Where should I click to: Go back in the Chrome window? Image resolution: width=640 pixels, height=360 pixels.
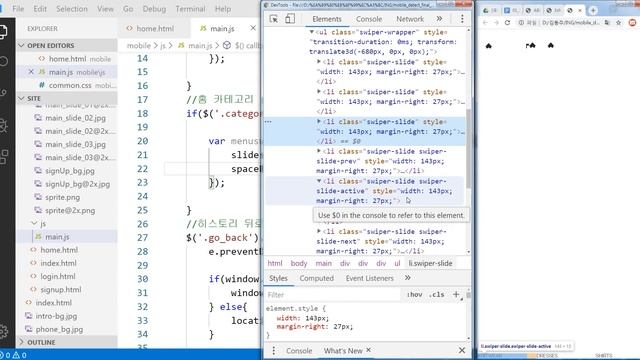click(485, 23)
